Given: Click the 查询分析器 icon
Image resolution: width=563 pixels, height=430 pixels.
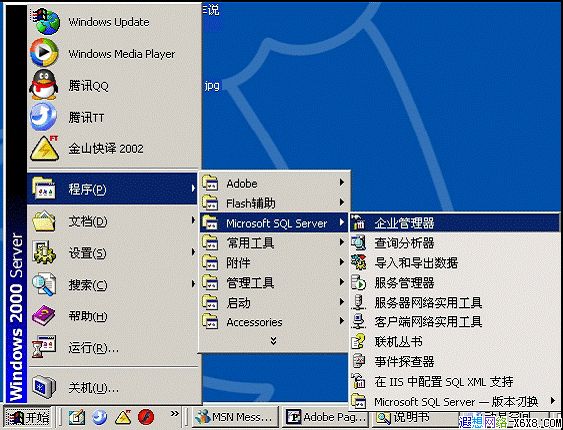Looking at the screenshot, I should [358, 243].
